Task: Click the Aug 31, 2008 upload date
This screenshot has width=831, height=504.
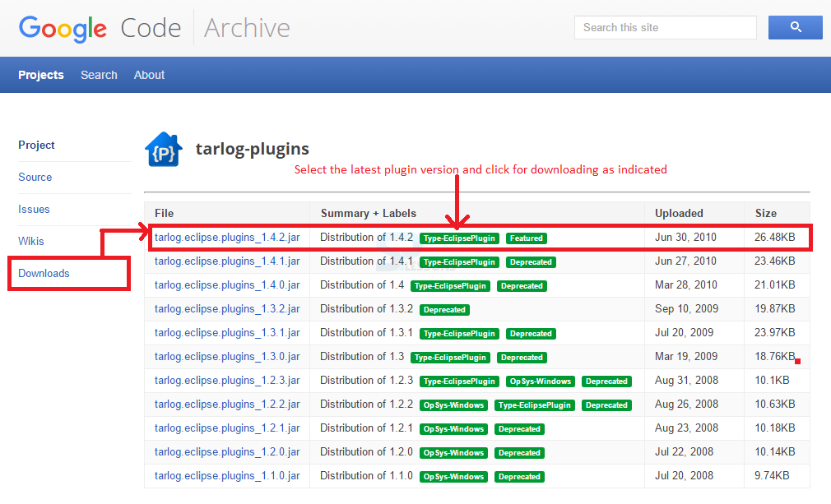Action: point(686,380)
